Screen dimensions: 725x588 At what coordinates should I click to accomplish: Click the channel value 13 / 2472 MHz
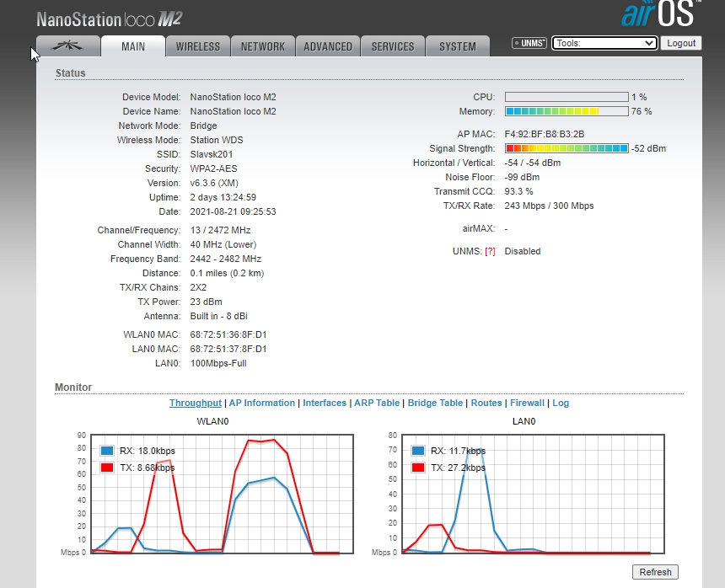pyautogui.click(x=220, y=230)
